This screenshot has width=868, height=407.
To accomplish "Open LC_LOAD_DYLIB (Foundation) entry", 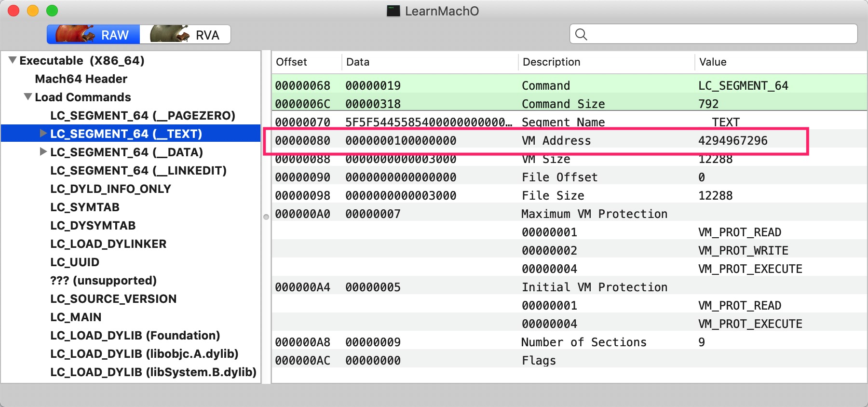I will (x=135, y=335).
